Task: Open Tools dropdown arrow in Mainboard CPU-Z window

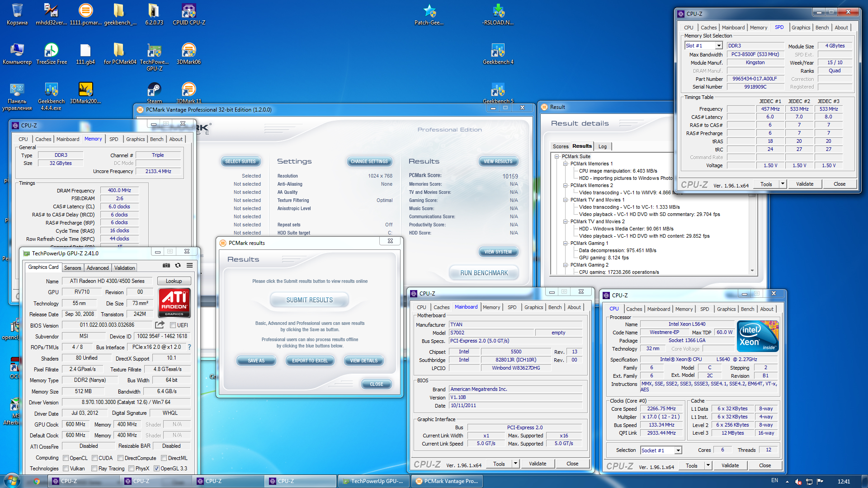Action: coord(515,464)
